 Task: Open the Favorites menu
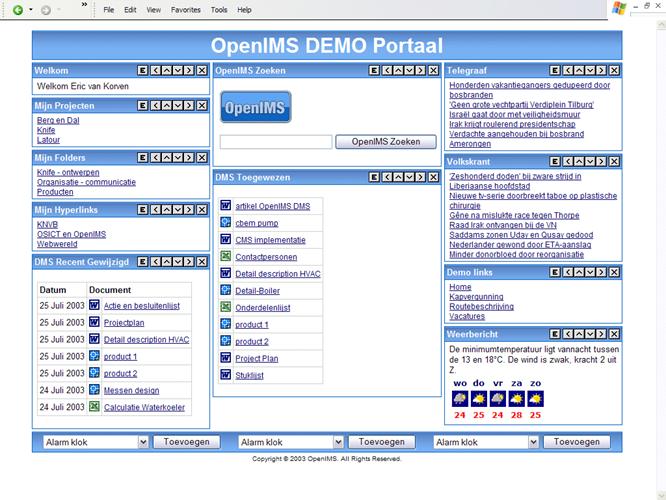coord(185,9)
